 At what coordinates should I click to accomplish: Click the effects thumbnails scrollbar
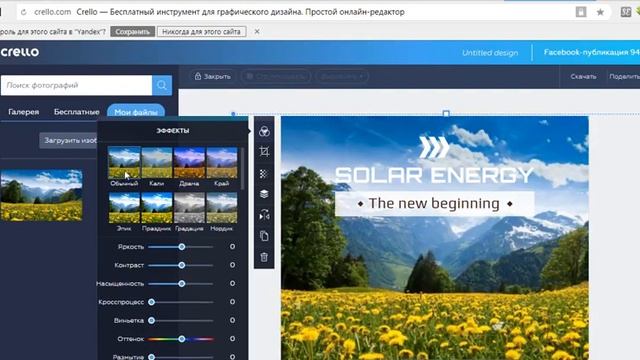[x=242, y=169]
